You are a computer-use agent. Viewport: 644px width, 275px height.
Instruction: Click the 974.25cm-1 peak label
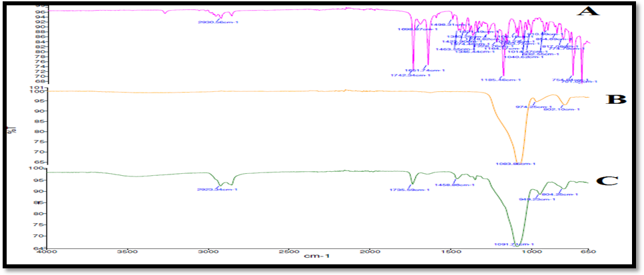click(534, 107)
